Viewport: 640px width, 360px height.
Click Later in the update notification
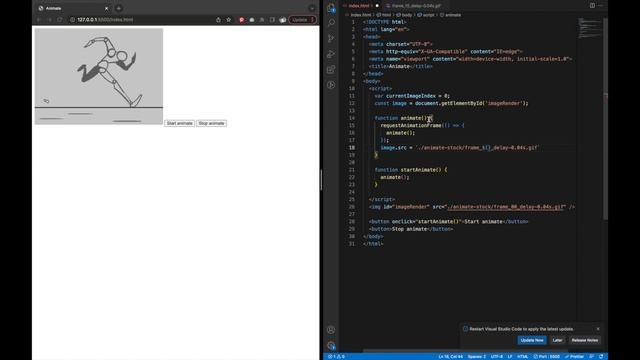pyautogui.click(x=557, y=340)
